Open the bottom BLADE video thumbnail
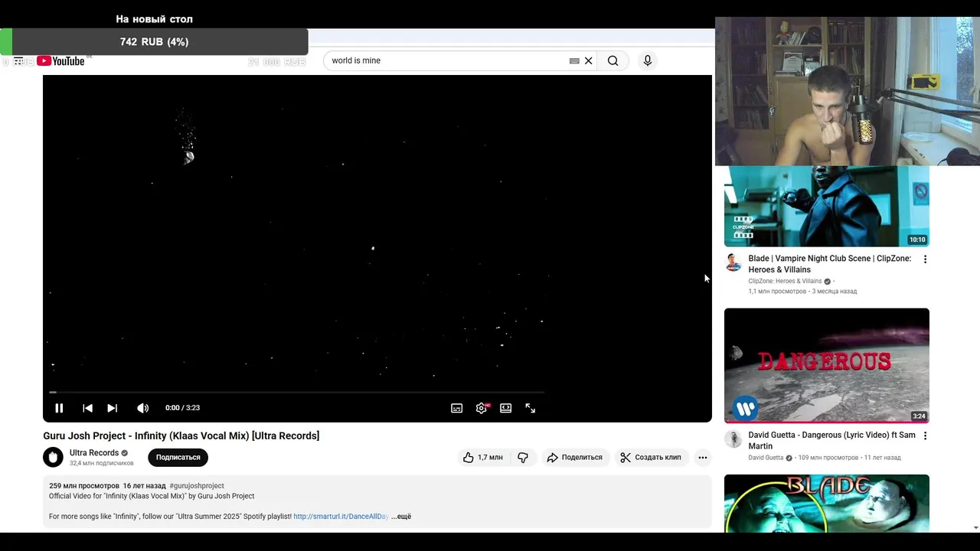Image resolution: width=980 pixels, height=551 pixels. (x=826, y=503)
